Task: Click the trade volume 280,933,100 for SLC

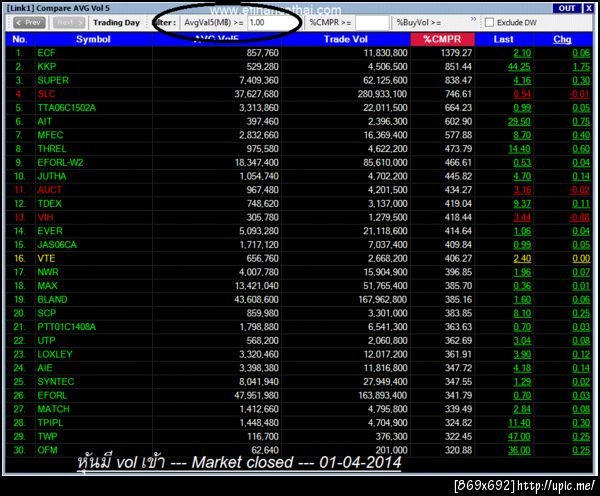Action: click(383, 94)
